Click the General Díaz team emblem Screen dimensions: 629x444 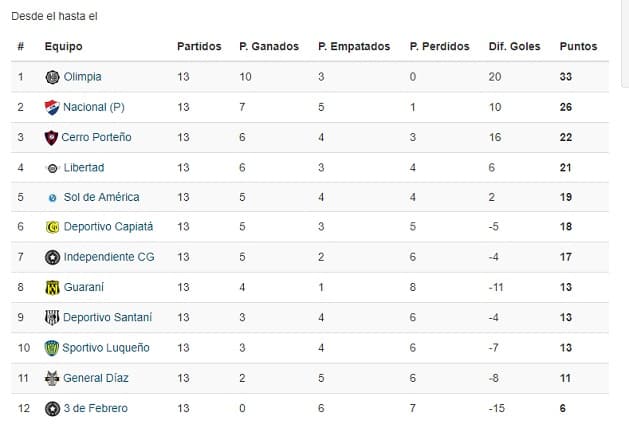pos(52,378)
